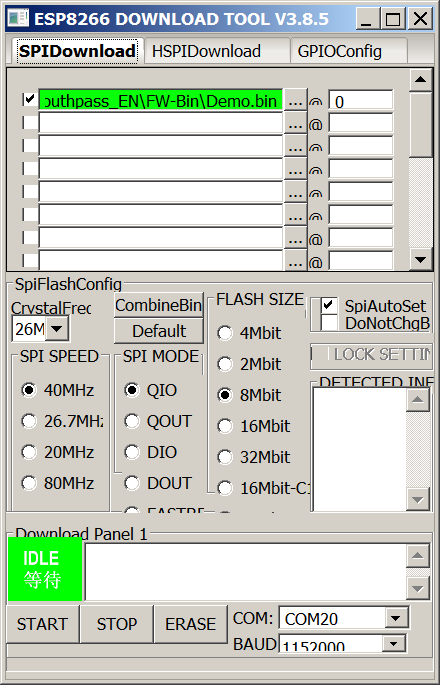This screenshot has width=440, height=685.
Task: Click the CombineBin button
Action: 159,305
